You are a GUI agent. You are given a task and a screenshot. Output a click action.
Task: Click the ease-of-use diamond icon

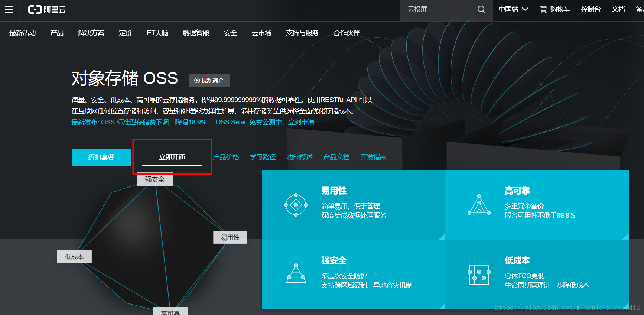296,205
